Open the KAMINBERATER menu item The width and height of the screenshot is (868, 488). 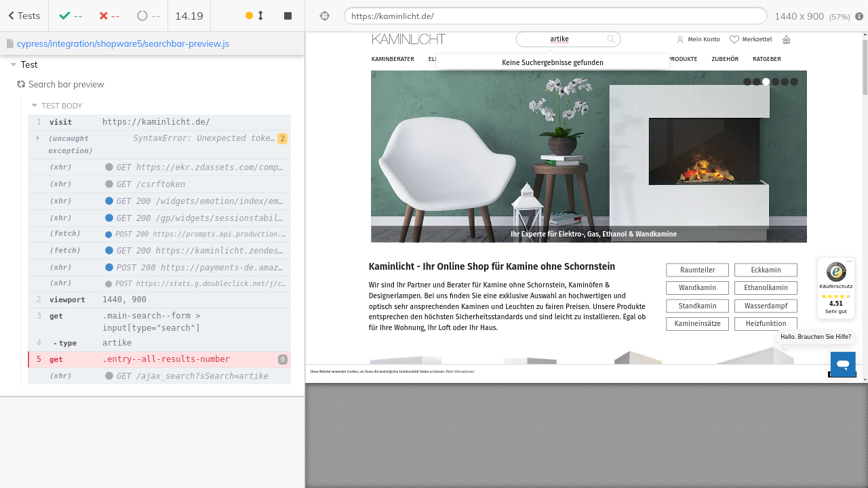393,59
